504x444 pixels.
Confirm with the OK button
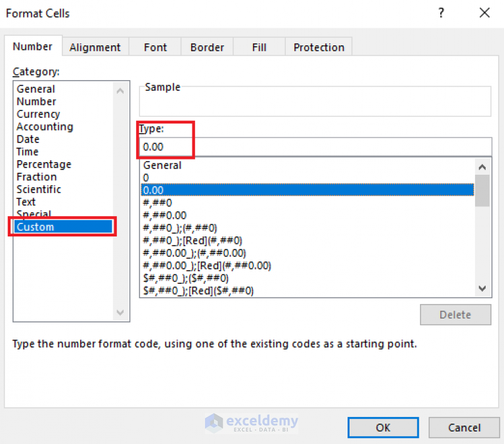[383, 428]
